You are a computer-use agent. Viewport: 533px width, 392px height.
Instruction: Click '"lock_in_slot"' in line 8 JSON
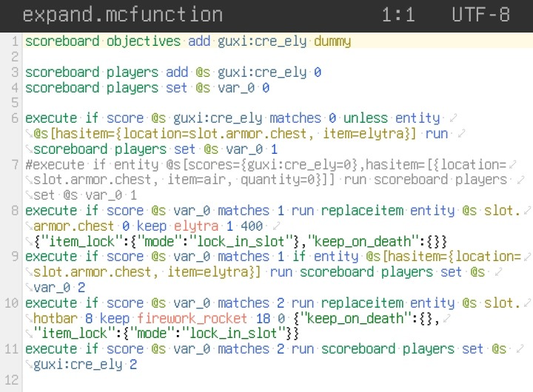[x=241, y=242]
